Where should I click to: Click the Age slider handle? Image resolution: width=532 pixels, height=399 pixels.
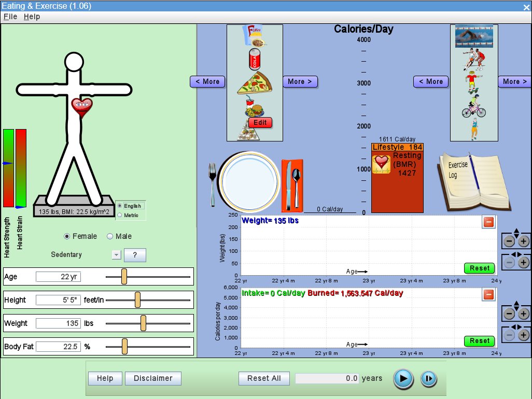pos(124,277)
